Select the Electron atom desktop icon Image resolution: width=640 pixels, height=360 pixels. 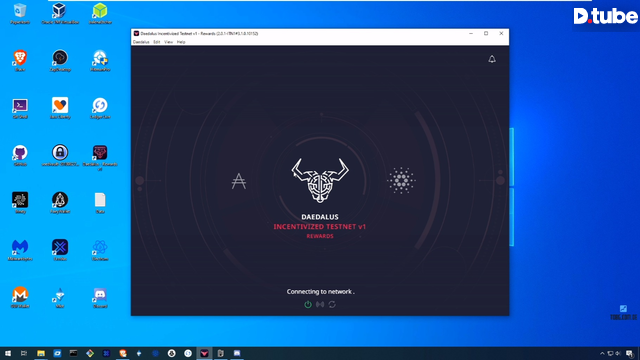click(x=100, y=250)
